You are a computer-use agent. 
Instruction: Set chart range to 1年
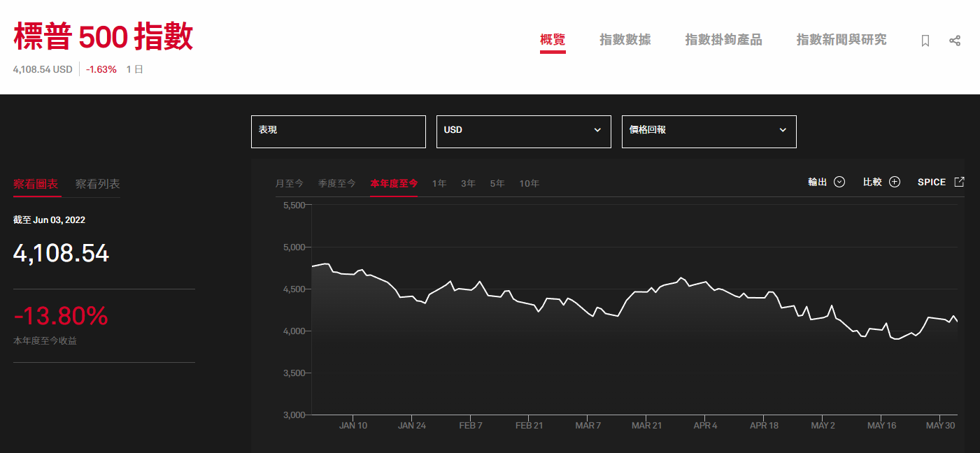pos(439,183)
